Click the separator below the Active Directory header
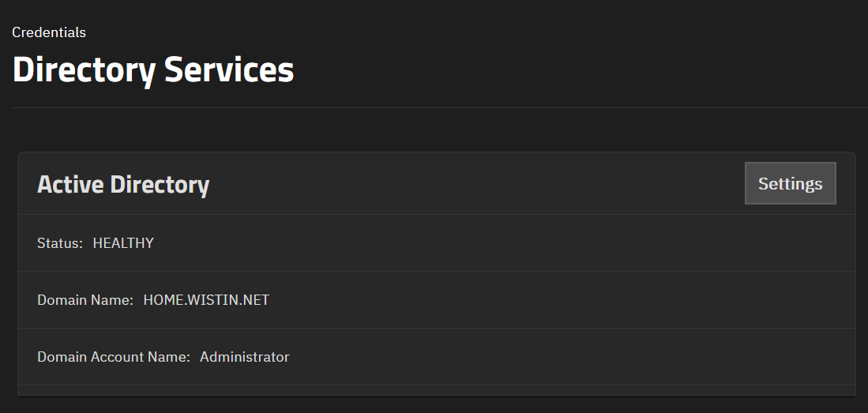Image resolution: width=868 pixels, height=413 pixels. [x=437, y=214]
